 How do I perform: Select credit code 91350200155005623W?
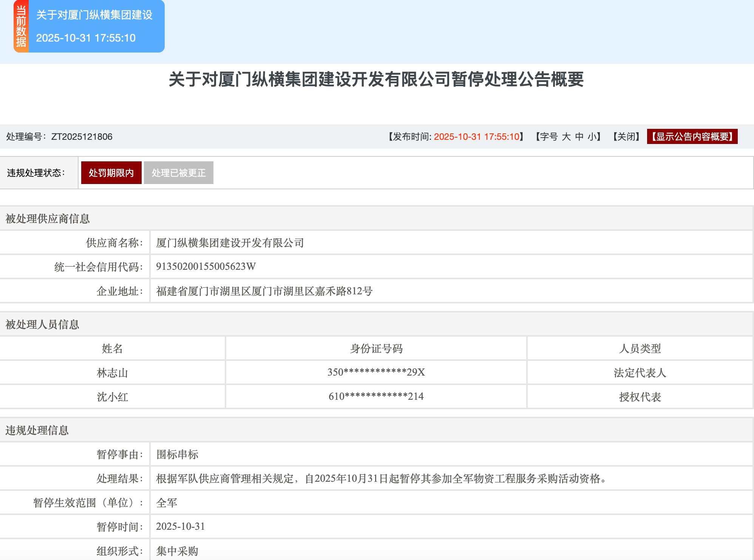205,266
